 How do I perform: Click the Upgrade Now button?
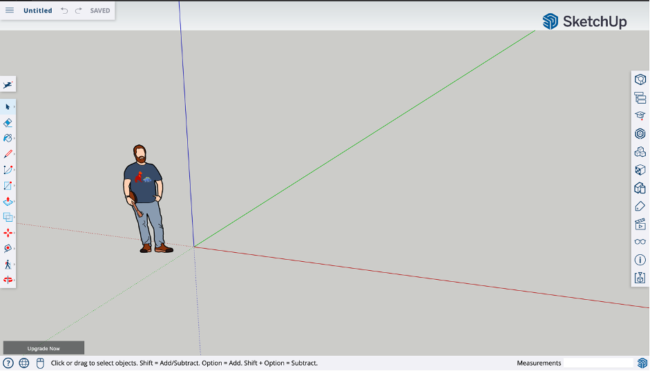pos(44,348)
